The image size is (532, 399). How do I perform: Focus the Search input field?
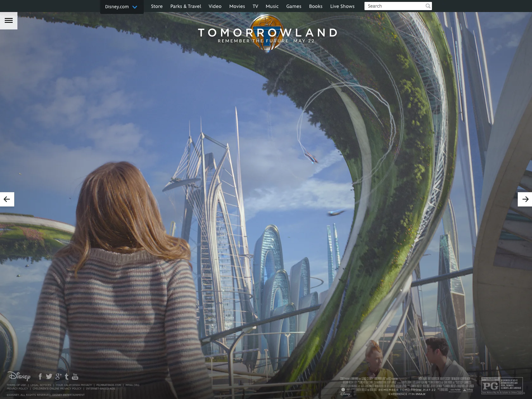pyautogui.click(x=394, y=6)
